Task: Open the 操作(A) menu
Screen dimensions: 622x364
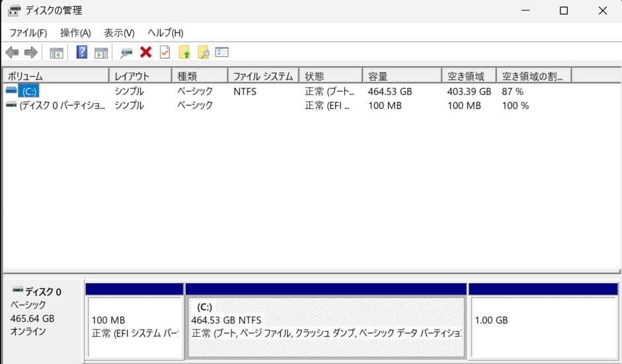Action: 75,33
